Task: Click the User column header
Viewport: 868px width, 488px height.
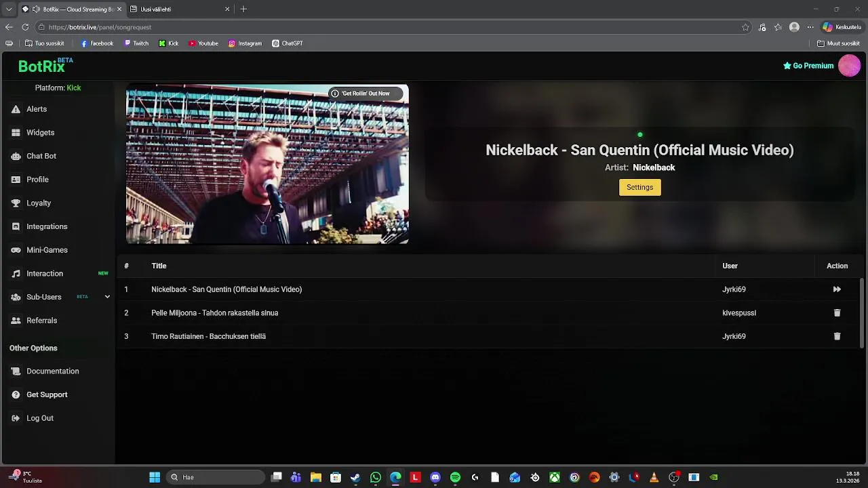Action: 730,266
